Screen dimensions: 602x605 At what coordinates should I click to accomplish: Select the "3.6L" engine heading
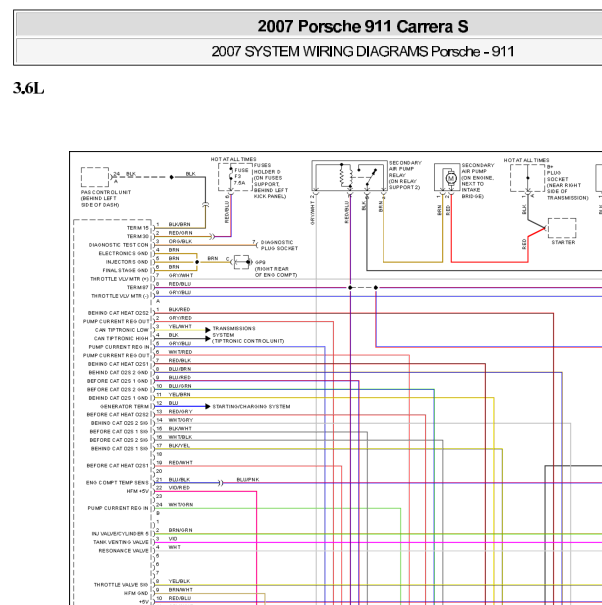pos(29,88)
